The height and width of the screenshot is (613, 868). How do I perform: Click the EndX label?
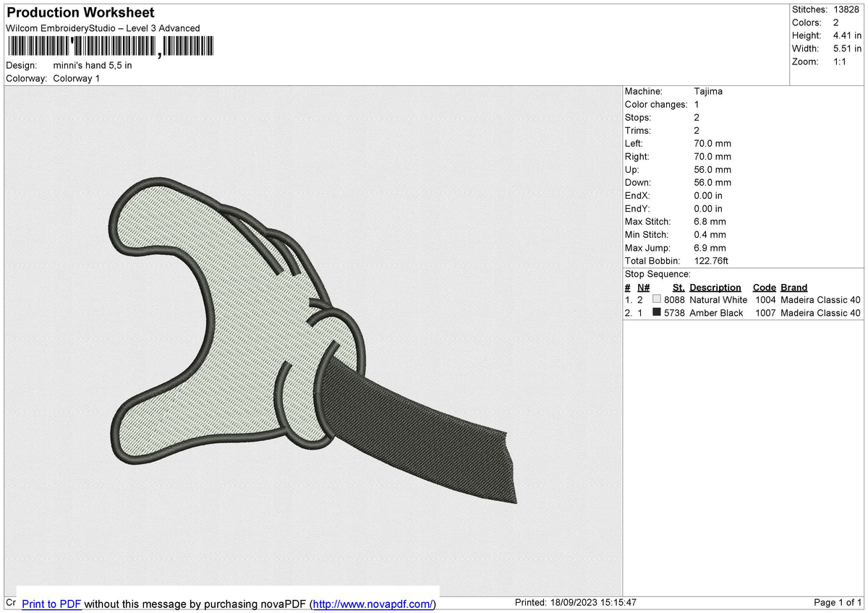[x=638, y=195]
